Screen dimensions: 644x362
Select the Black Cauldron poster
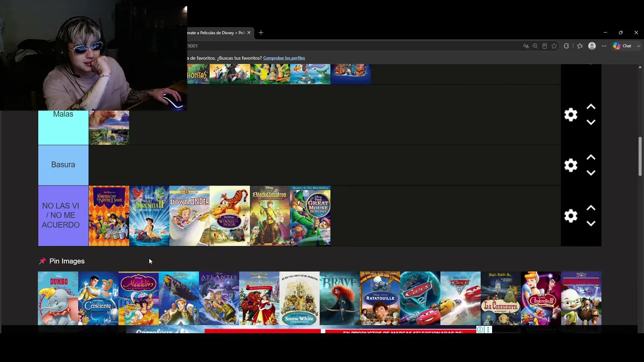[270, 216]
